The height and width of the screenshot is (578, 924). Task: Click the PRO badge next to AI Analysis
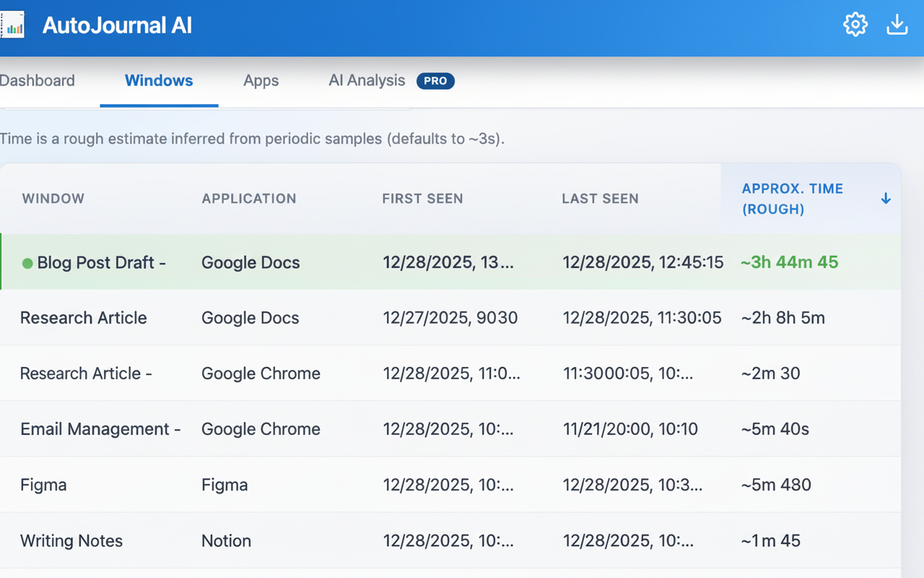[435, 81]
